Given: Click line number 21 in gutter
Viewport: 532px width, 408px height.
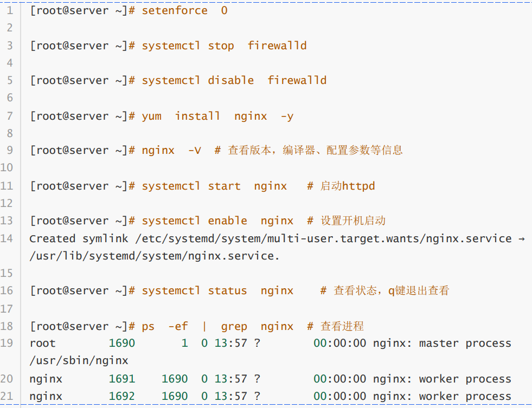Looking at the screenshot, I should tap(7, 397).
